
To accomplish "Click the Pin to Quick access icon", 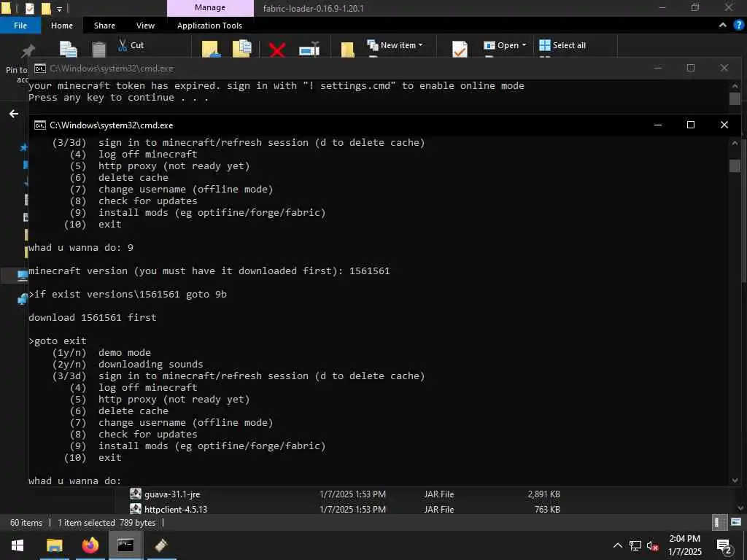I will click(x=27, y=50).
